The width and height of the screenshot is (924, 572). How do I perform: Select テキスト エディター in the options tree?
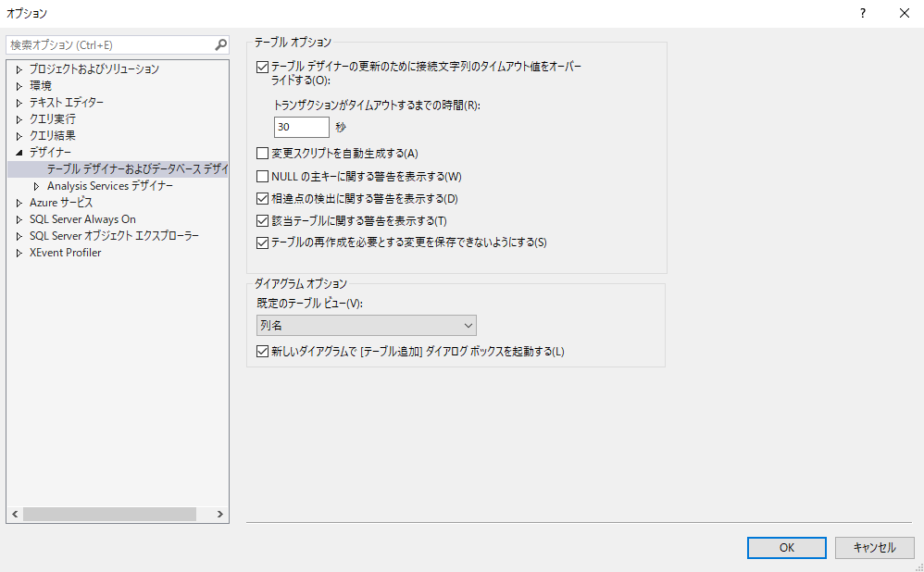(x=66, y=103)
